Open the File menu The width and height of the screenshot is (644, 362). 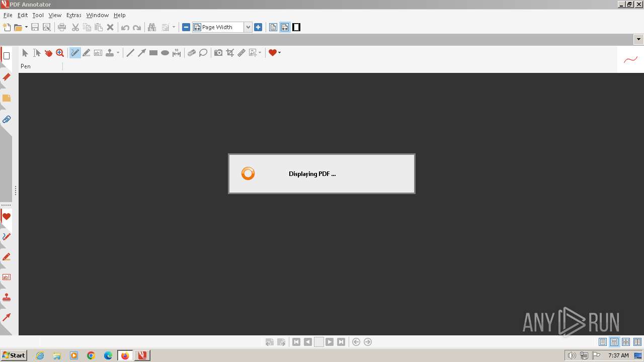click(8, 15)
